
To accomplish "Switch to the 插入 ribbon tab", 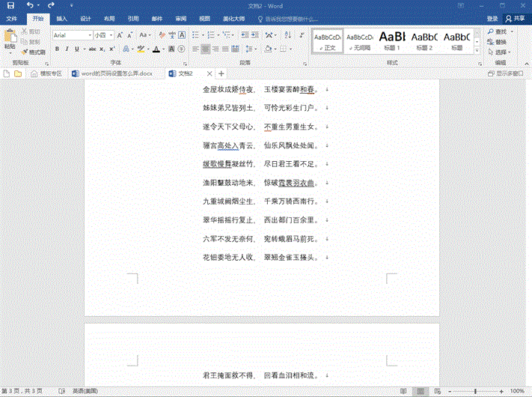I will coord(61,18).
